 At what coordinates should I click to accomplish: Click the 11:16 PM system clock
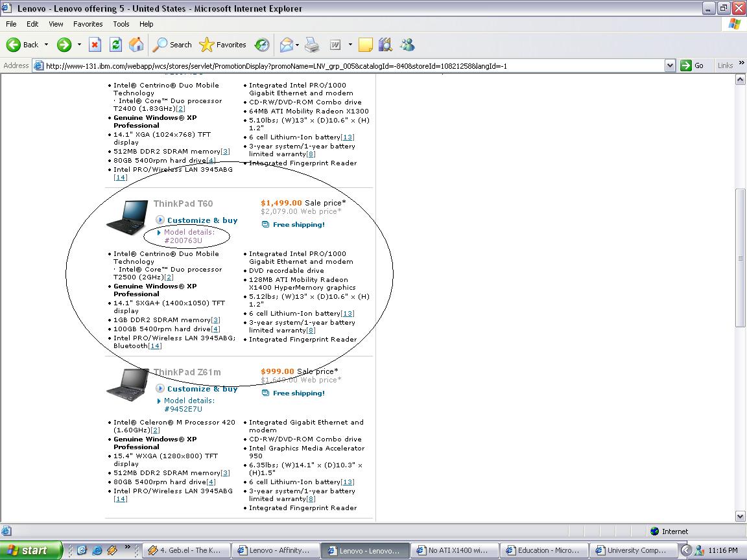tap(723, 550)
